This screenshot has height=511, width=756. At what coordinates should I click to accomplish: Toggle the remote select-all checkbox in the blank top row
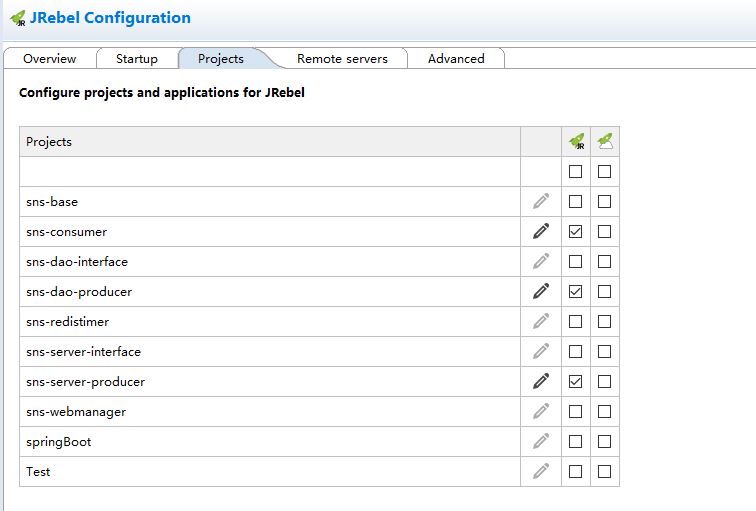tap(604, 171)
